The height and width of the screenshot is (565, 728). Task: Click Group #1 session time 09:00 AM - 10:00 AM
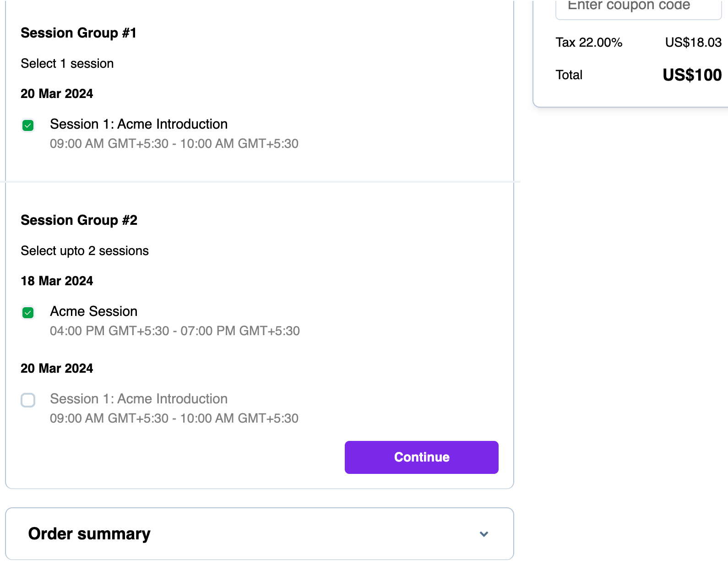point(174,144)
